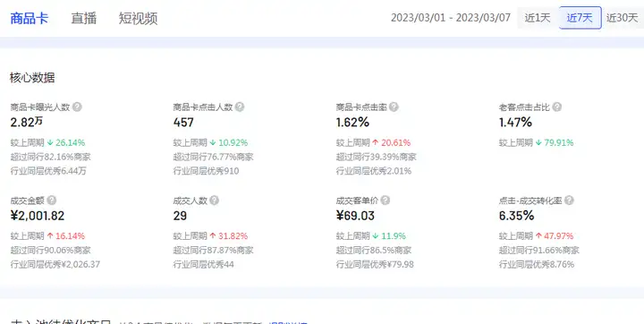Switch to the 短视频 tab
Screen dimensions: 644x324
[x=138, y=19]
